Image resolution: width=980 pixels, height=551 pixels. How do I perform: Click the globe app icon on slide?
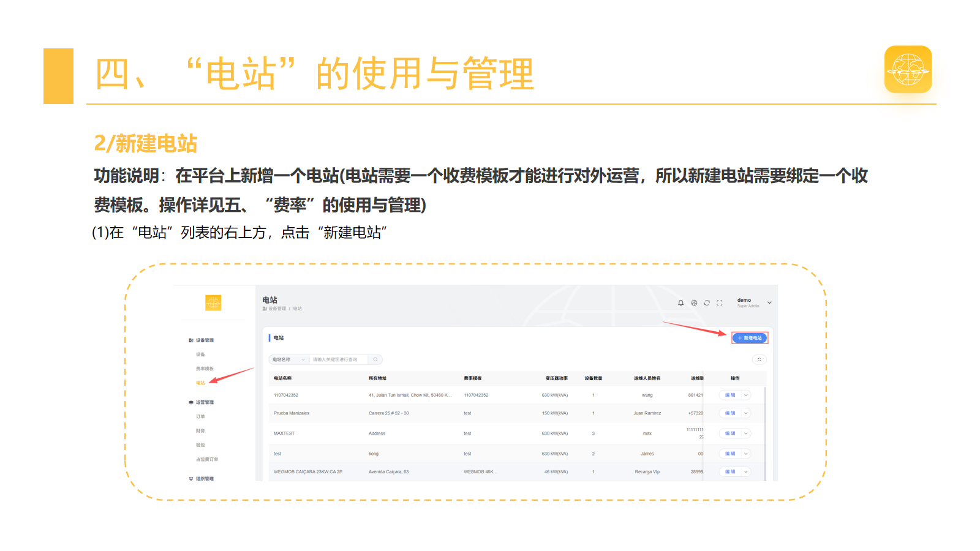(908, 69)
